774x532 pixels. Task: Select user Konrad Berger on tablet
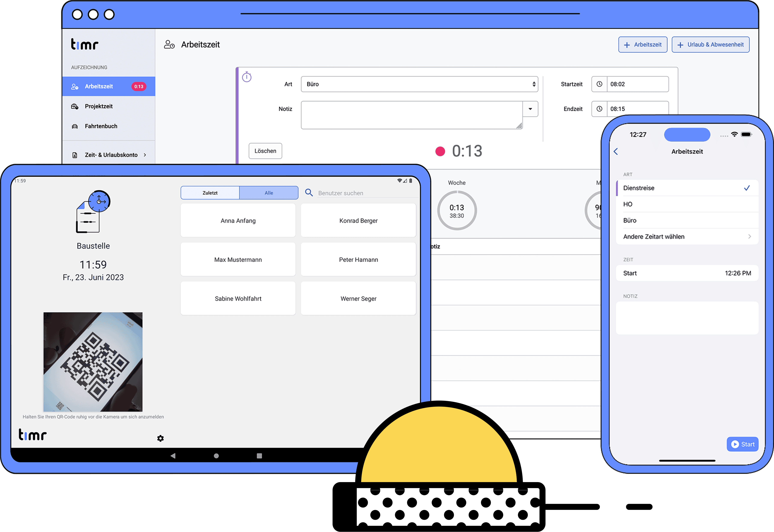pyautogui.click(x=358, y=221)
